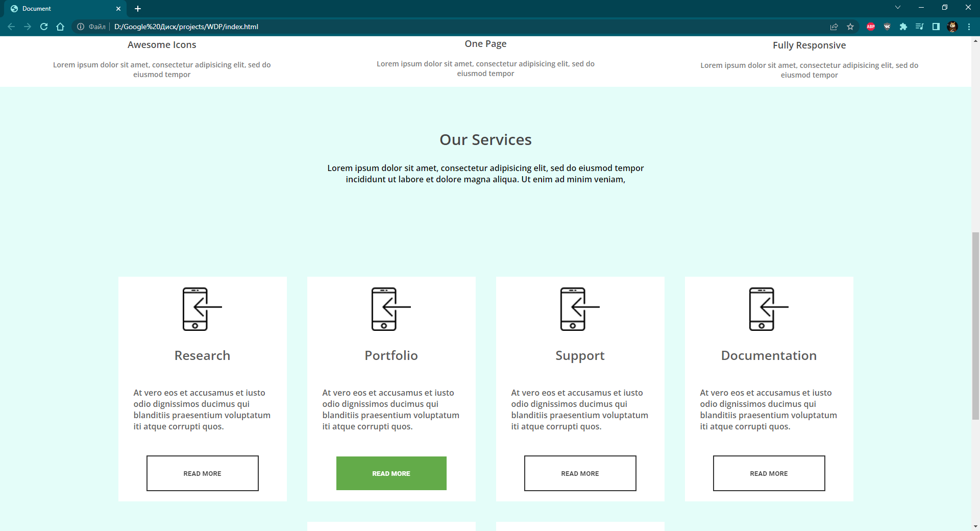Open the media control playlist icon
This screenshot has width=980, height=531.
click(920, 27)
